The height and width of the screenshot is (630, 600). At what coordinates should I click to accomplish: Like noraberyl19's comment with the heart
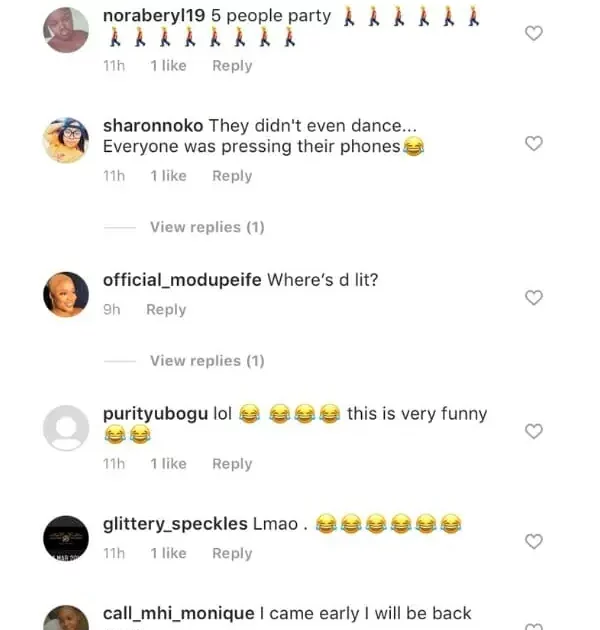pyautogui.click(x=534, y=33)
